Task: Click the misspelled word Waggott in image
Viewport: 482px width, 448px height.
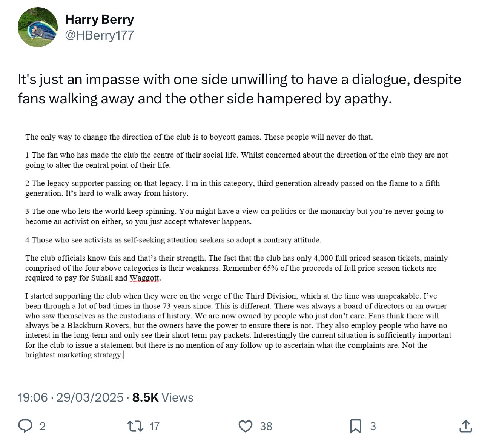Action: 144,278
